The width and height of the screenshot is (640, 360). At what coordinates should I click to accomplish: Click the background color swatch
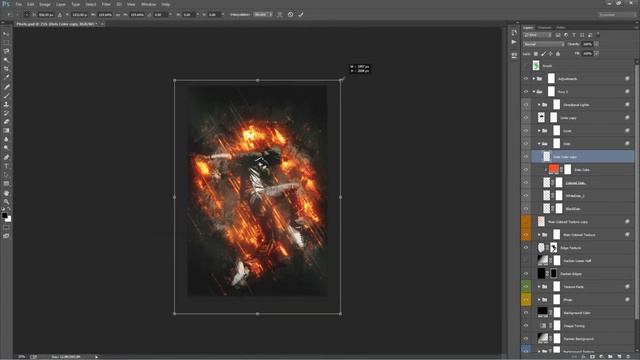[8, 219]
